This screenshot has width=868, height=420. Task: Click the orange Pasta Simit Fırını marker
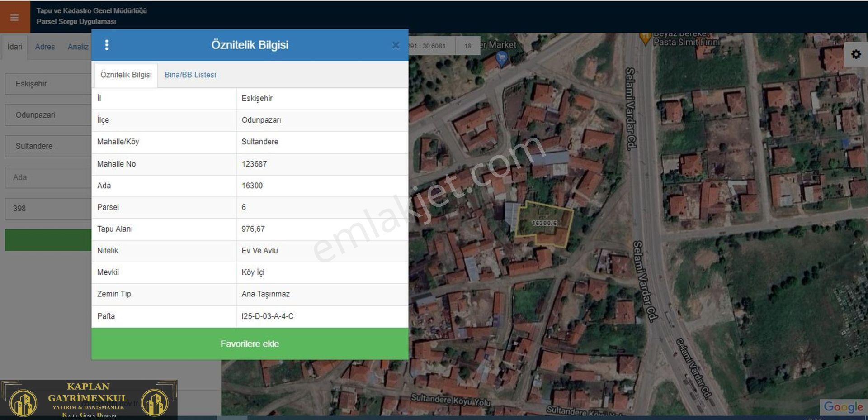point(646,38)
